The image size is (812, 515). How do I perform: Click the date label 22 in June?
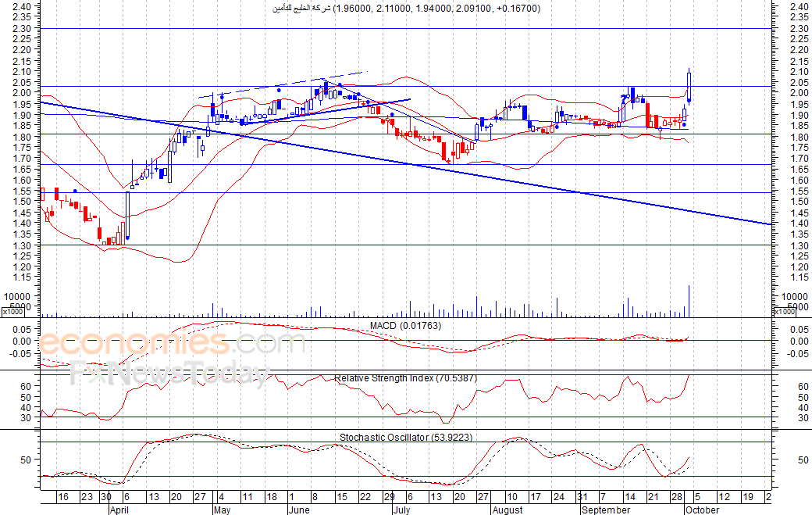[365, 497]
